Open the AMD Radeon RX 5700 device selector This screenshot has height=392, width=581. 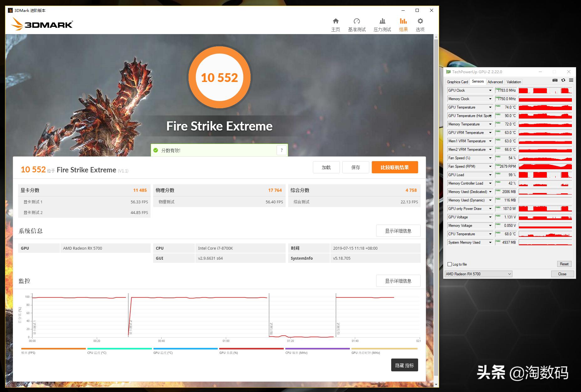tap(478, 274)
